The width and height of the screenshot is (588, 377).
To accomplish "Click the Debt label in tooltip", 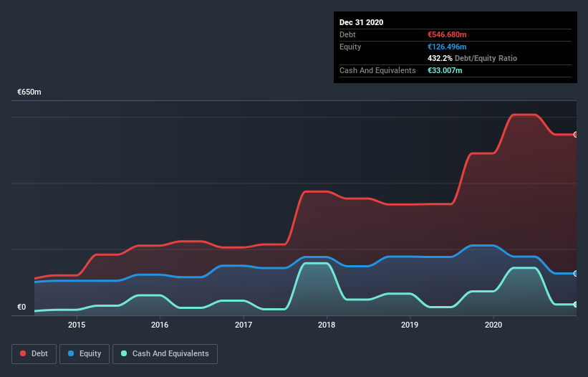I will [x=347, y=34].
